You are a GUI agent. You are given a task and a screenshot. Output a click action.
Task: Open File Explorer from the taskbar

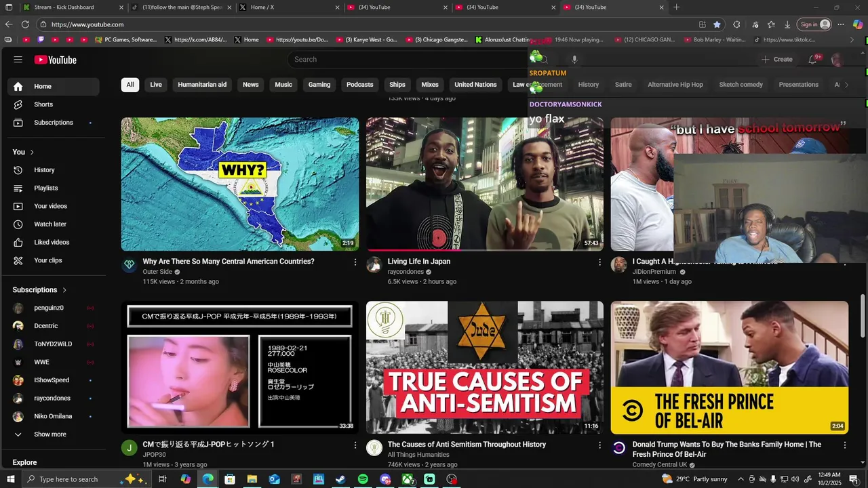pyautogui.click(x=252, y=479)
